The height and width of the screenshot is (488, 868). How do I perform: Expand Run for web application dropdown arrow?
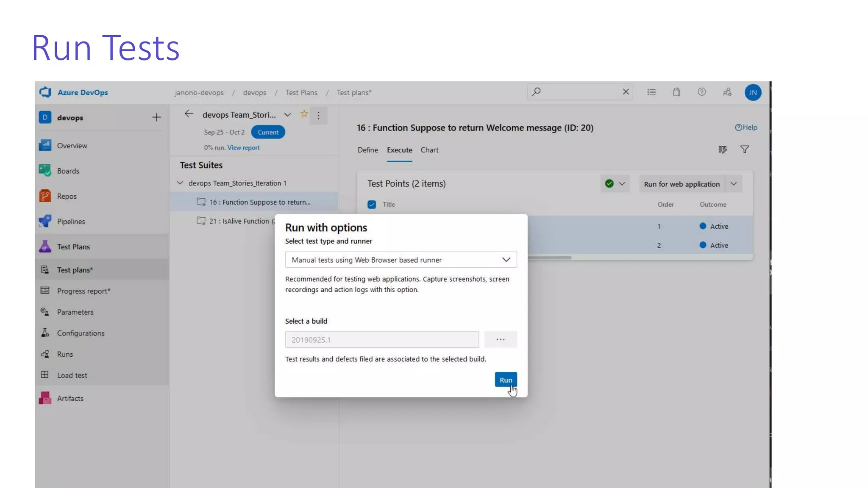(x=734, y=184)
